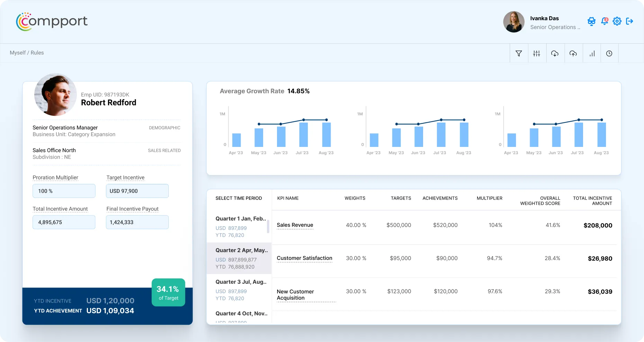Screen dimensions: 644x342
Task: Click the Compport logo
Action: point(52,21)
